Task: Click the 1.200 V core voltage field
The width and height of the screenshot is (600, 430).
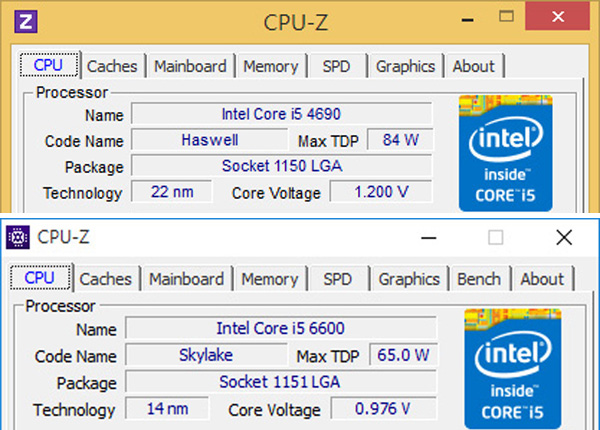Action: point(381,192)
